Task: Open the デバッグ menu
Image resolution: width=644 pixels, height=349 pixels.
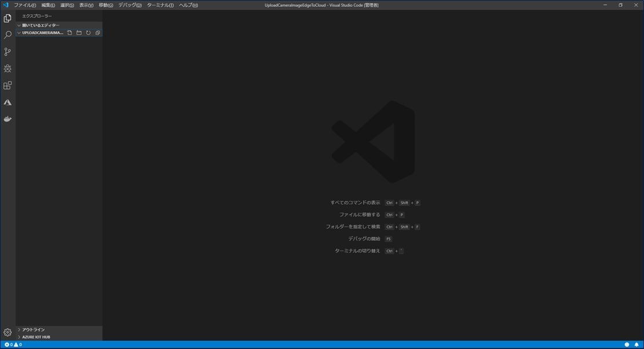Action: click(x=129, y=5)
